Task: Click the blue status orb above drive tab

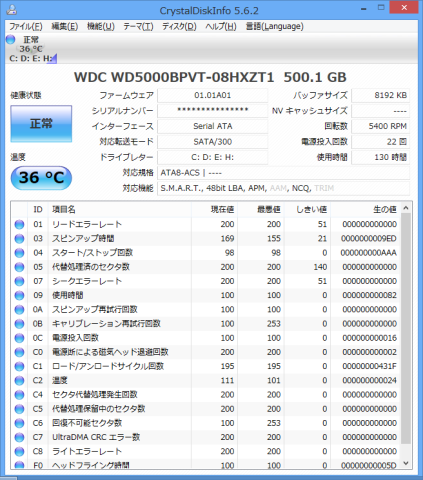Action: pyautogui.click(x=10, y=39)
